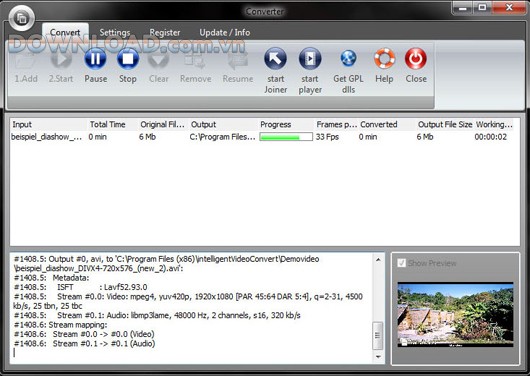Open the Settings tab
The width and height of the screenshot is (530, 376).
(x=115, y=32)
